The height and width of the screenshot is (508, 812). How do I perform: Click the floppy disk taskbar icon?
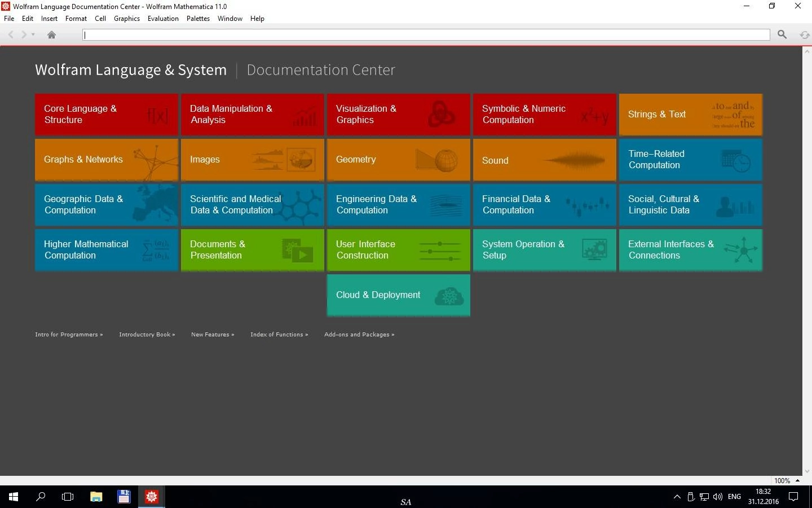coord(124,497)
